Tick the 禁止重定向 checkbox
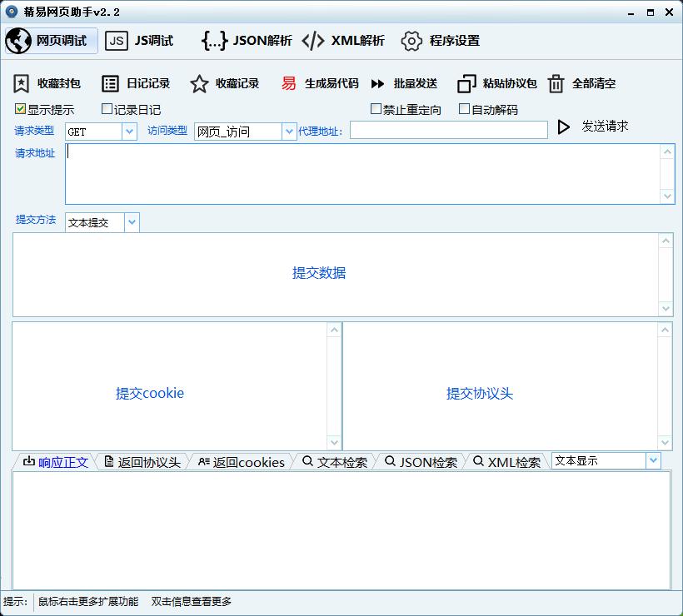Viewport: 683px width, 616px height. tap(376, 109)
